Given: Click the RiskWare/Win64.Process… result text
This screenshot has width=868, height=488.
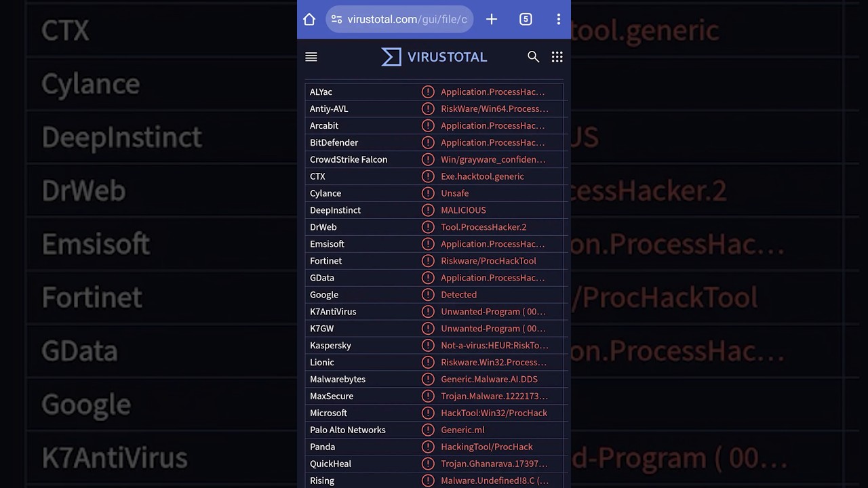Looking at the screenshot, I should (x=494, y=108).
